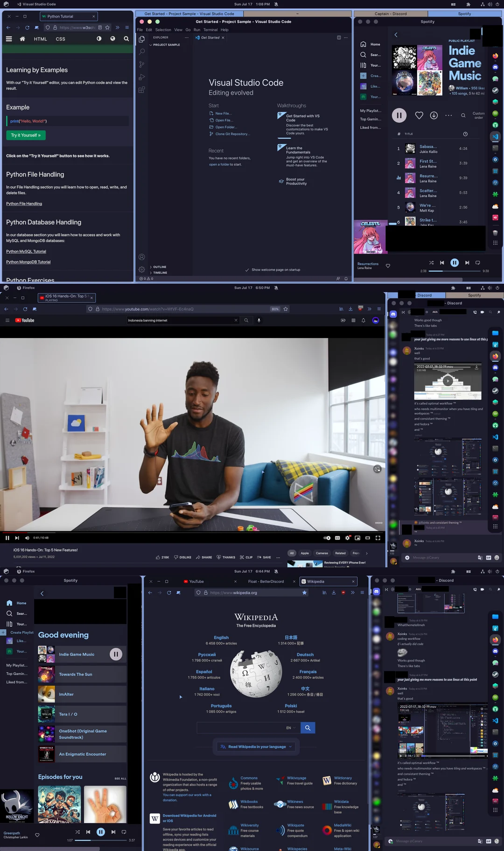Open Run and Debug in VS Code
Screen dimensions: 504x851
tap(141, 77)
